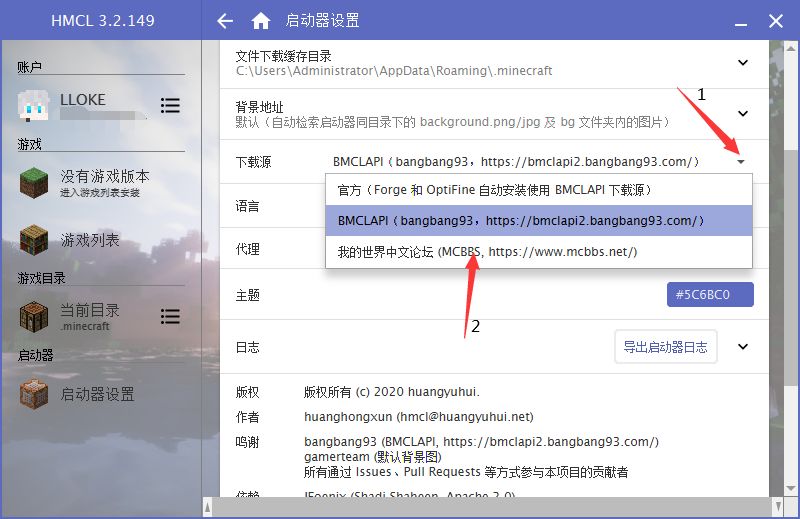The height and width of the screenshot is (519, 800).
Task: Select the 官方 download source option
Action: [x=539, y=190]
